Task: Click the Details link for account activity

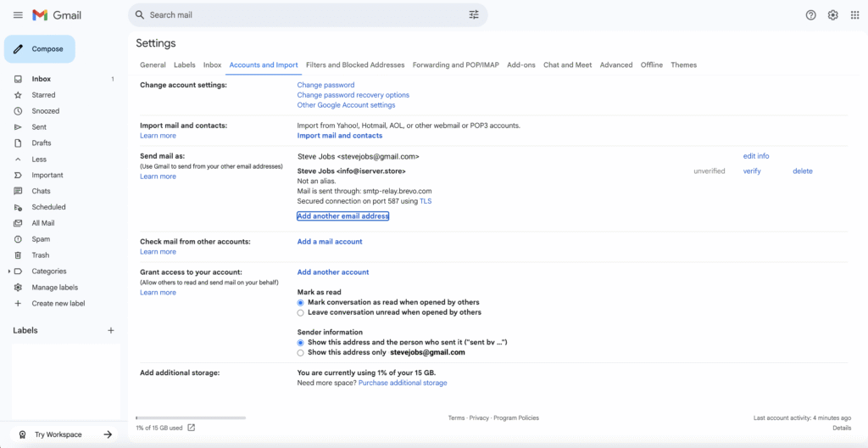Action: (x=842, y=428)
